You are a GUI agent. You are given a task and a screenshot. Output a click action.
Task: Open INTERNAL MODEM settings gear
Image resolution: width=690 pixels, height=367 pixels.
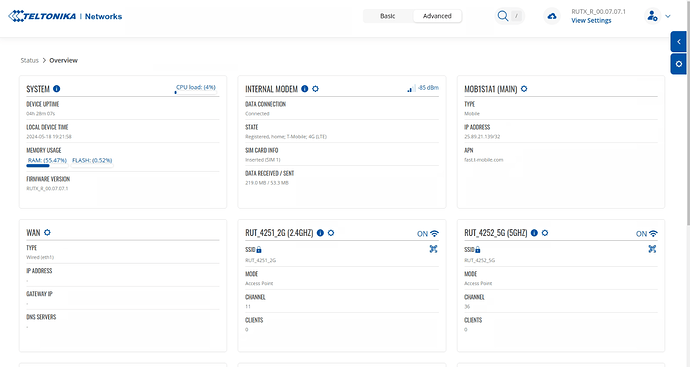pos(316,88)
